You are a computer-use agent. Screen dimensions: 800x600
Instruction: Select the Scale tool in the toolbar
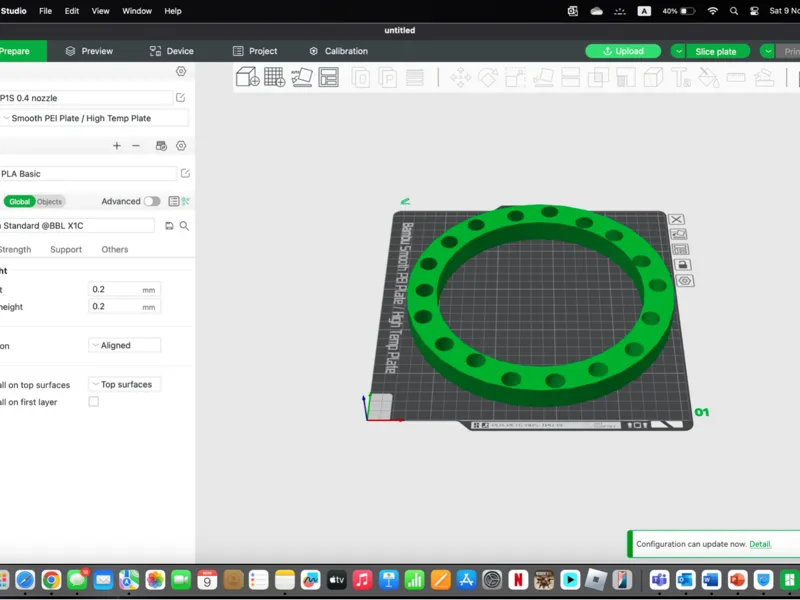(515, 78)
